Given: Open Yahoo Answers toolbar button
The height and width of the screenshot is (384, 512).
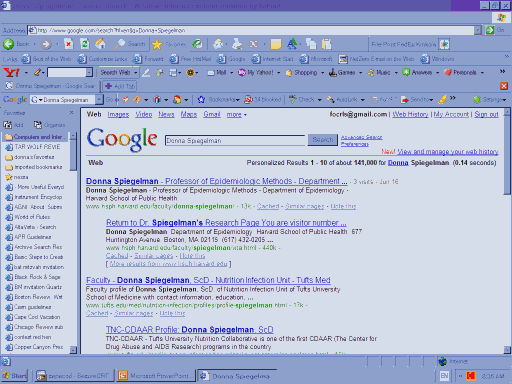Looking at the screenshot, I should tap(417, 72).
